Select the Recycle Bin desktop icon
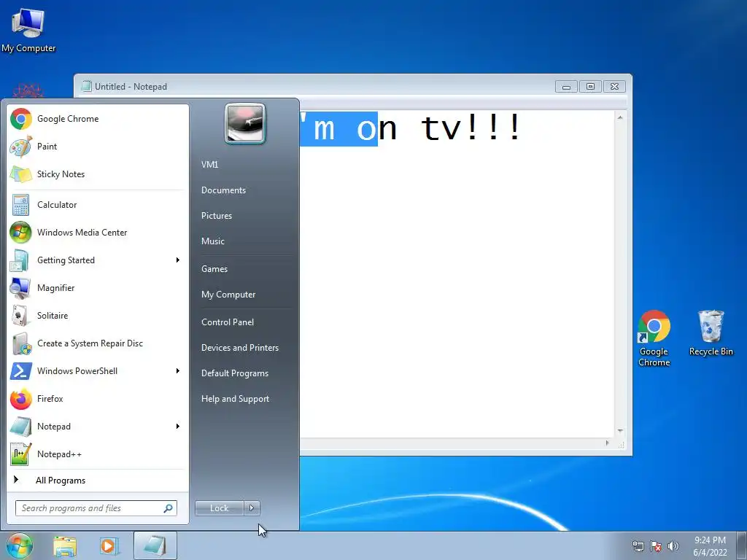The height and width of the screenshot is (560, 747). pyautogui.click(x=711, y=332)
